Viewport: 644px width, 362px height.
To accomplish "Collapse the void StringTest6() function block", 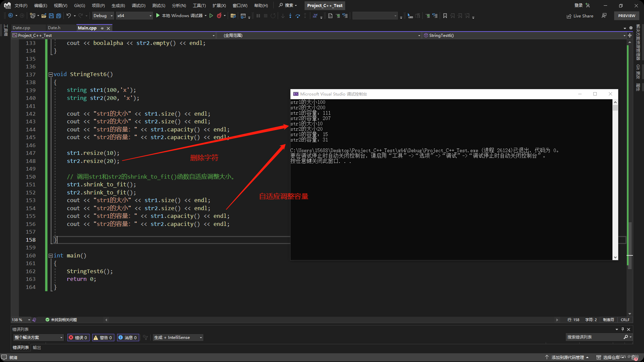I will (51, 74).
